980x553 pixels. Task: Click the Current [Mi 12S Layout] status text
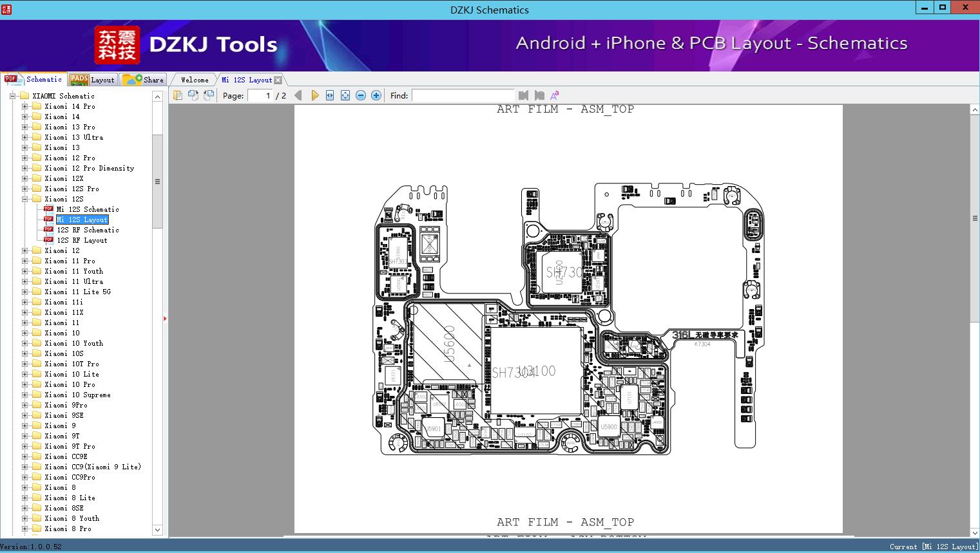tap(933, 547)
